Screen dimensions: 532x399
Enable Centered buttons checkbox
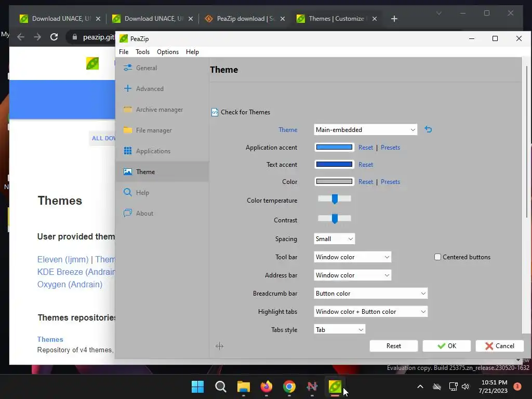(437, 257)
